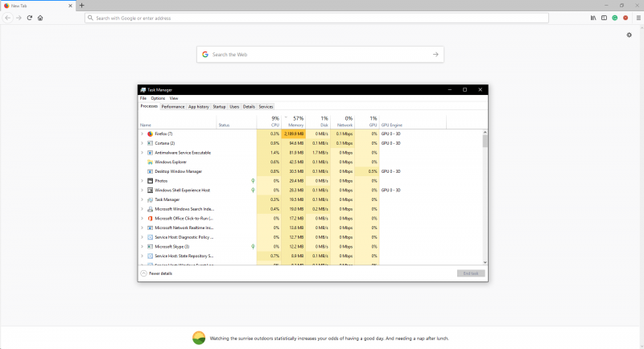Sort processes by Network column
This screenshot has width=644, height=349.
click(x=343, y=121)
